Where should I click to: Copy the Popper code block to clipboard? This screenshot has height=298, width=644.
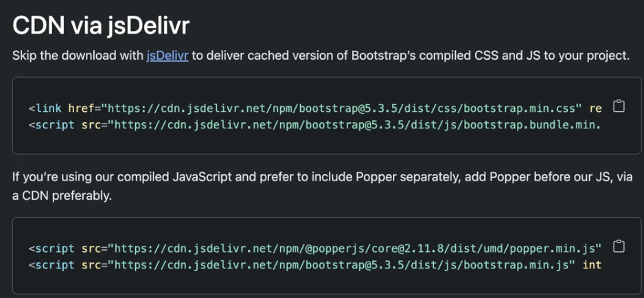pos(619,247)
